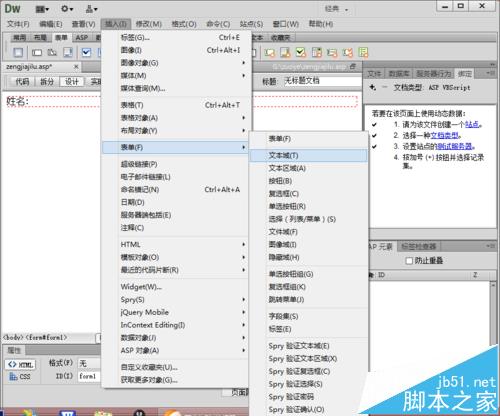500x416 pixels.
Task: Select the CSS properties mode button
Action: pyautogui.click(x=20, y=377)
